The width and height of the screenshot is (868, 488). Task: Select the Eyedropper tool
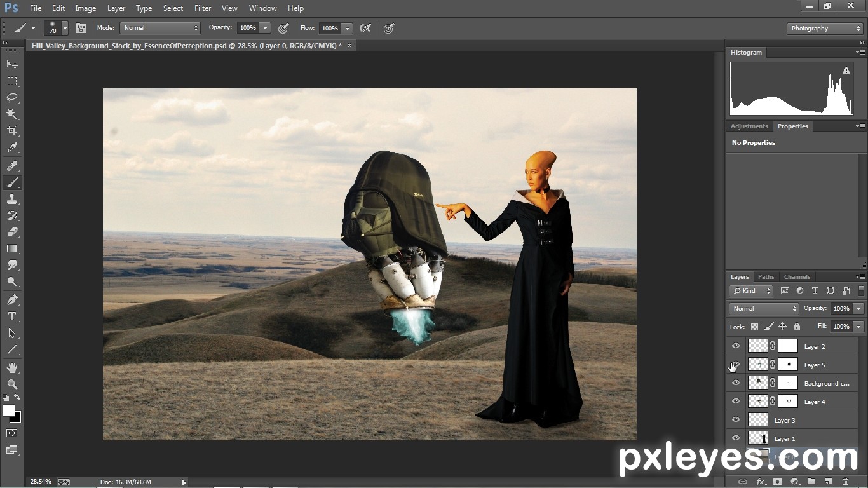click(x=12, y=147)
